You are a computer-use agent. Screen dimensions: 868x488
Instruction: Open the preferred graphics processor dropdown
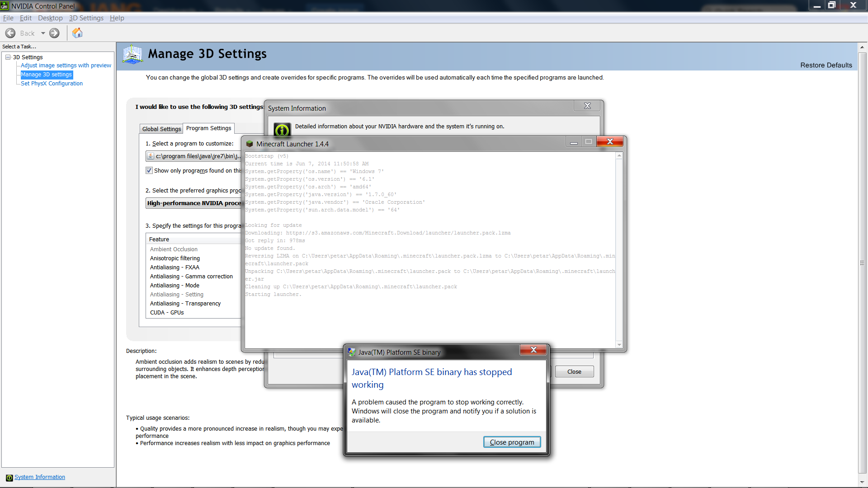coord(194,203)
